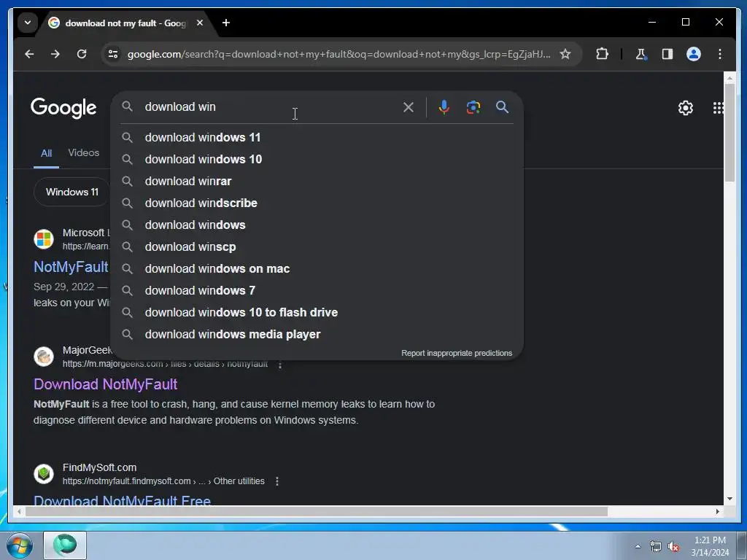The width and height of the screenshot is (747, 560).
Task: Select the 'download not my fault' browser tab
Action: (126, 23)
